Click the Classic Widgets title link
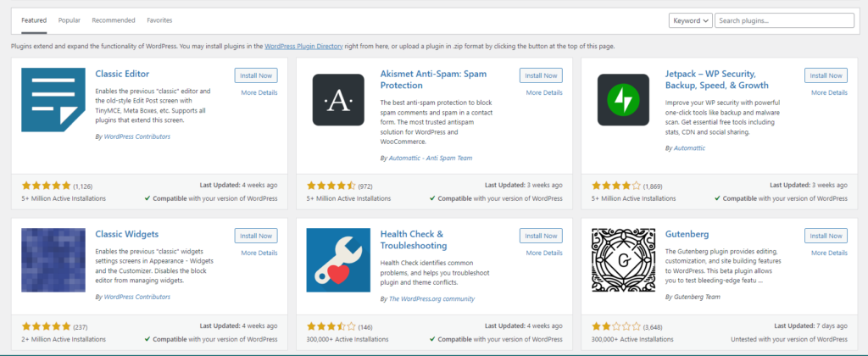 pyautogui.click(x=127, y=234)
